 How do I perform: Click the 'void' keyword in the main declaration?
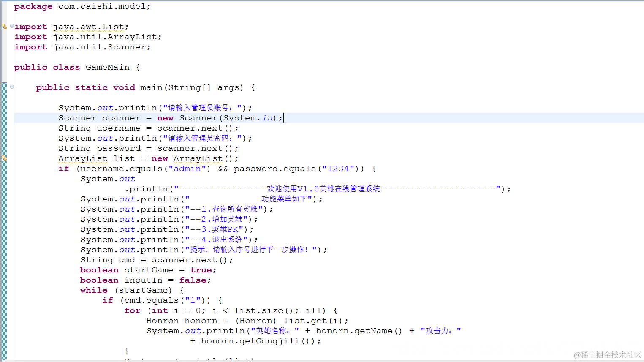[124, 88]
